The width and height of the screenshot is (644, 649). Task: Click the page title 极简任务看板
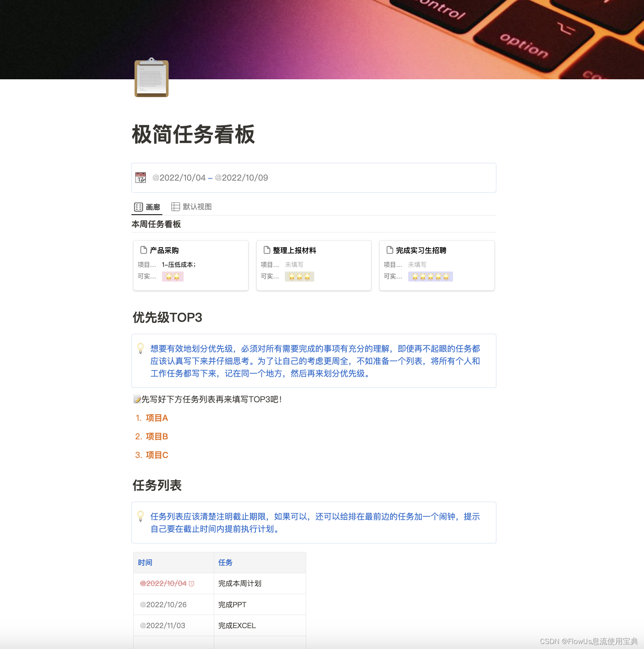(193, 135)
